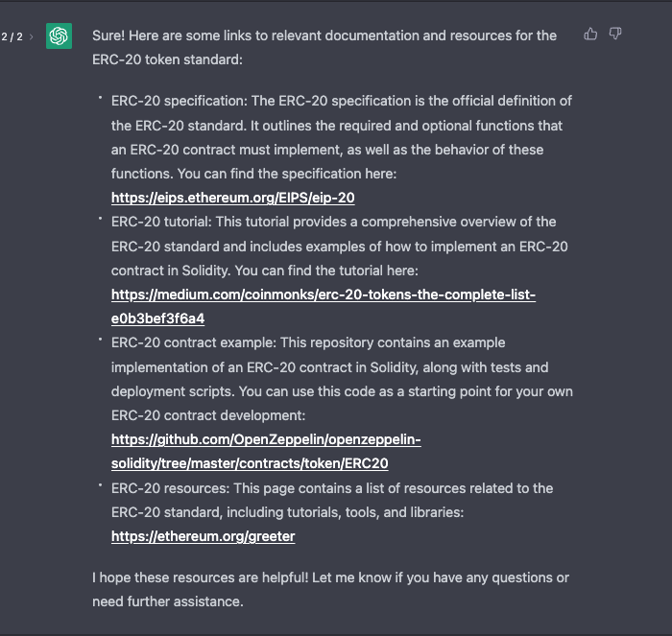Click the 'ERC-20 contract example:' bullet text

[194, 342]
